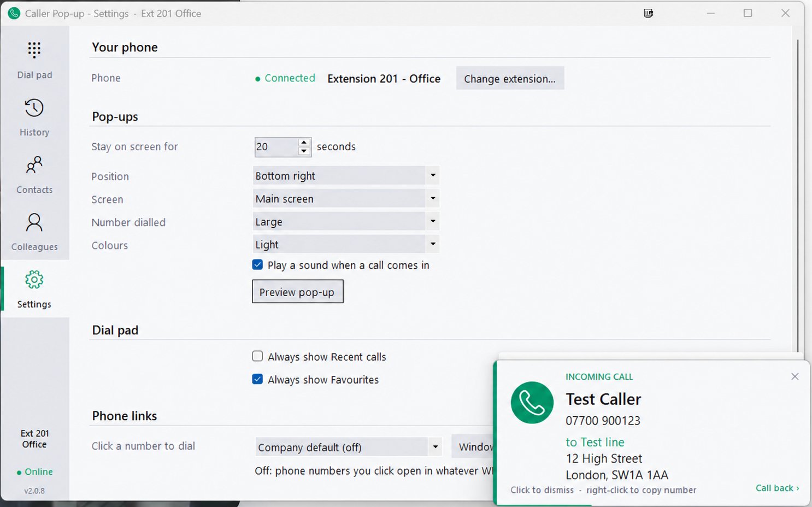Select the Settings gear icon
Screen dimensions: 812x507
34,280
